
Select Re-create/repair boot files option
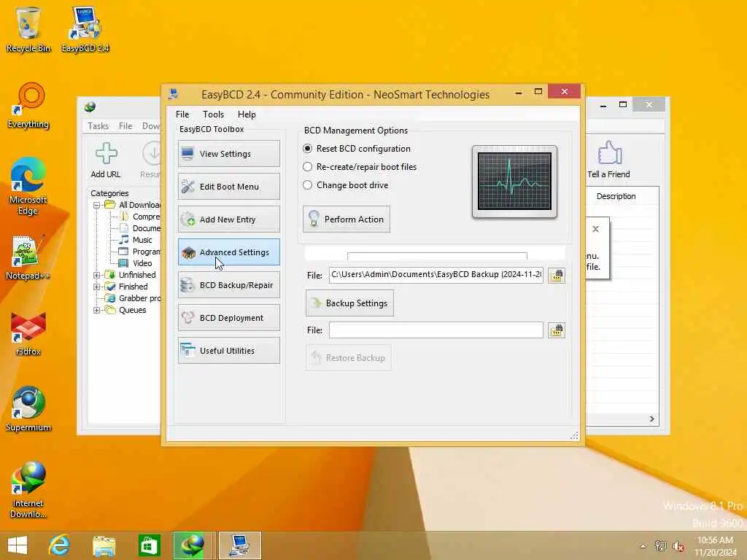pyautogui.click(x=360, y=167)
